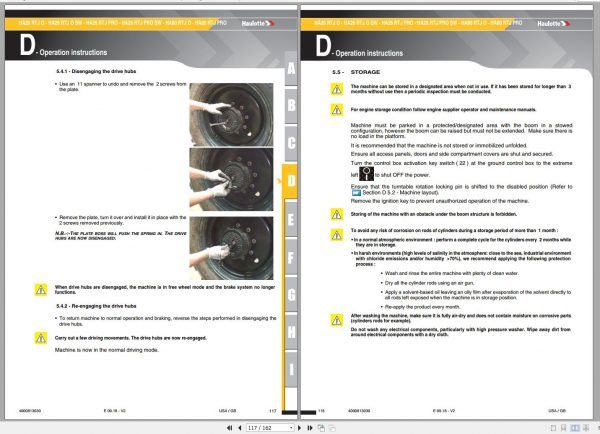Select two-page scrolling view layout

point(585,428)
